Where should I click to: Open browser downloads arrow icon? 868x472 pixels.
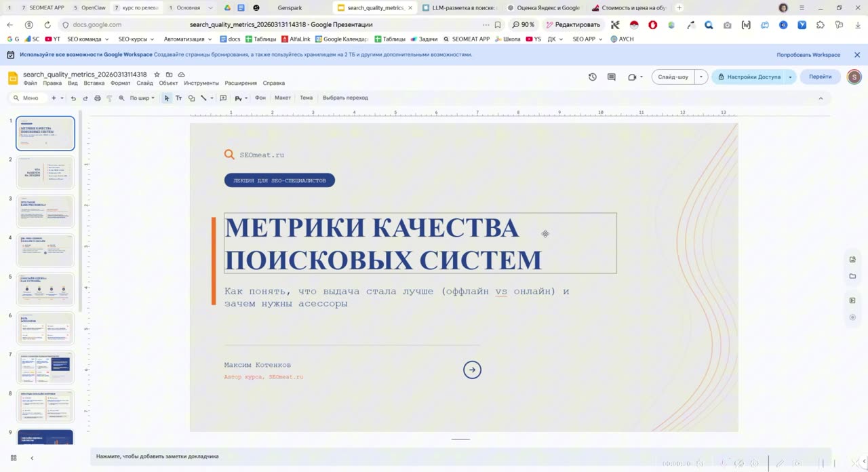[857, 24]
